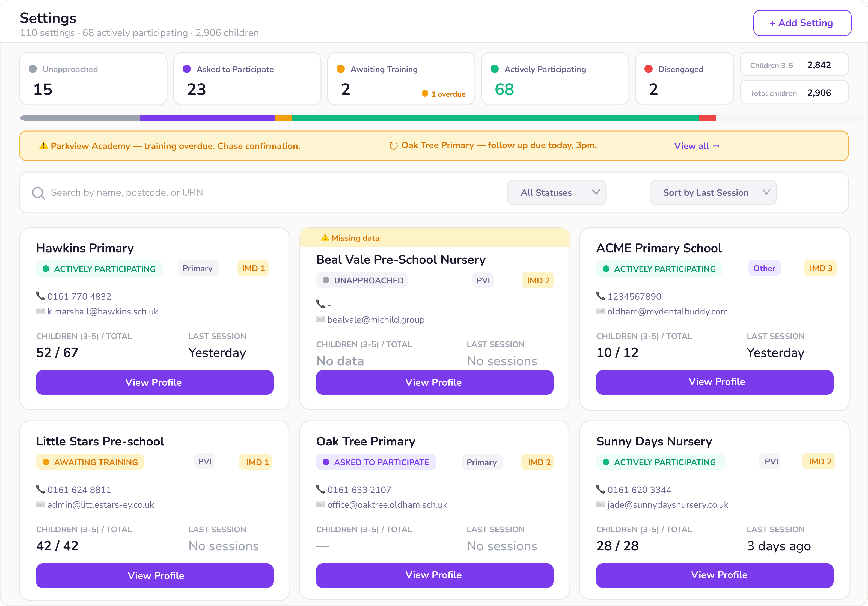868x606 pixels.
Task: Expand the Sort by Last Session dropdown
Action: pos(713,192)
